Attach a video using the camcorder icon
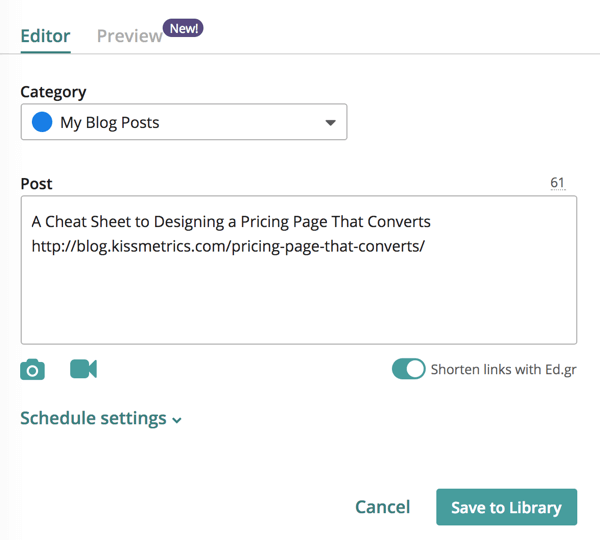This screenshot has height=540, width=600. point(83,369)
